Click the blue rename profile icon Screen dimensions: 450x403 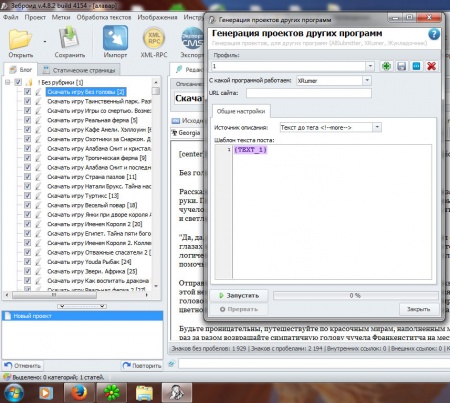[416, 66]
